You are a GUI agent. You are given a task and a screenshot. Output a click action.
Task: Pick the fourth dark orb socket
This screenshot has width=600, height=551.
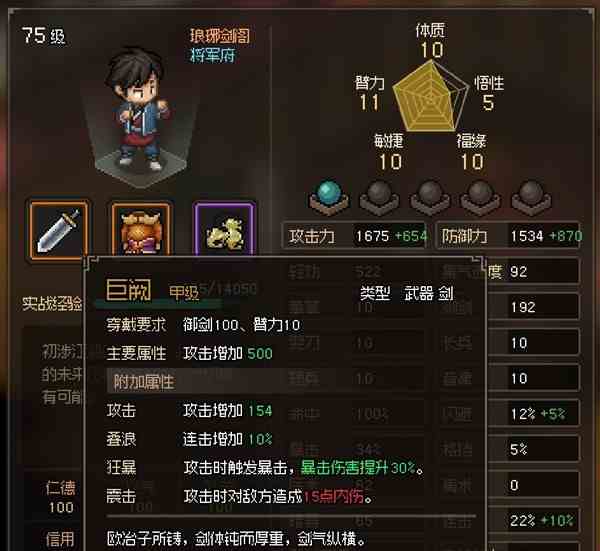[480, 197]
